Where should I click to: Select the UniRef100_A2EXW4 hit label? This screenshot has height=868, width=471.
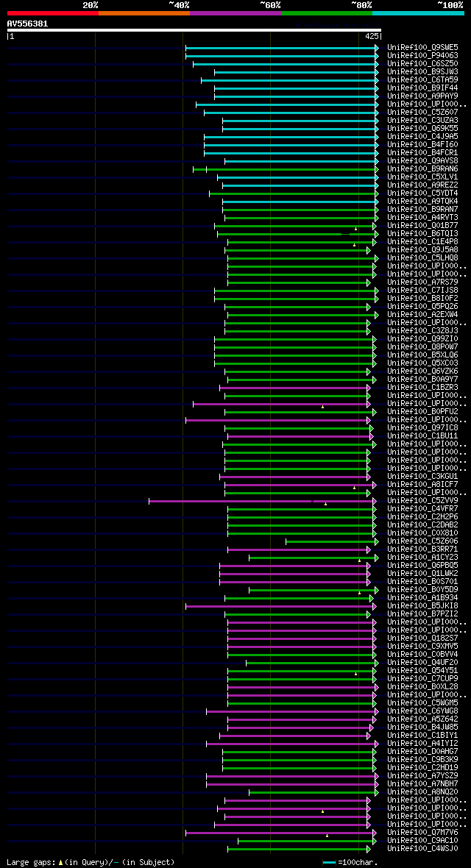click(x=422, y=314)
